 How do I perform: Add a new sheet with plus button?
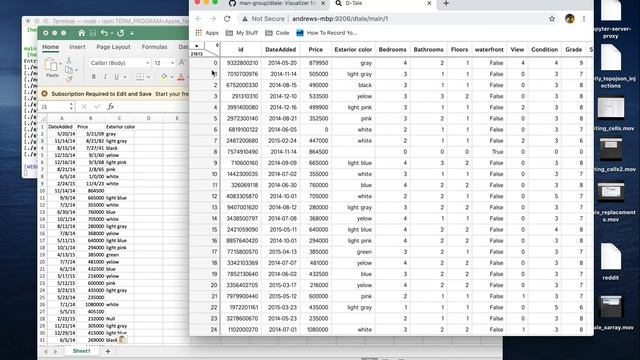(x=108, y=351)
